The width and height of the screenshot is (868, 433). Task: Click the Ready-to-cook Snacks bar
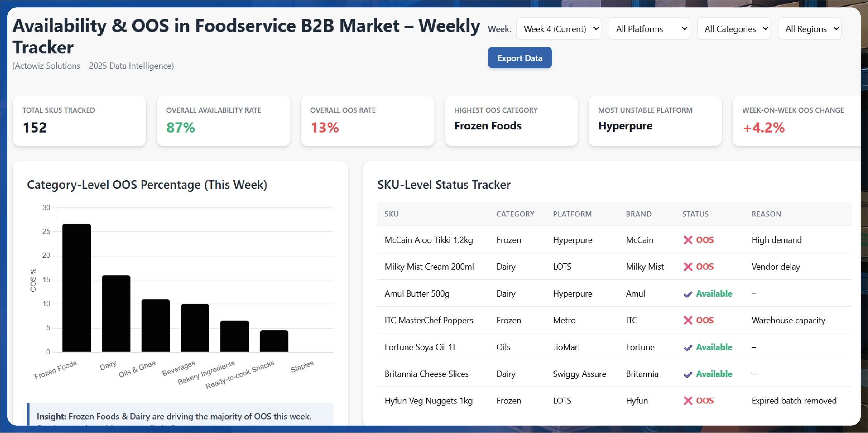click(274, 341)
